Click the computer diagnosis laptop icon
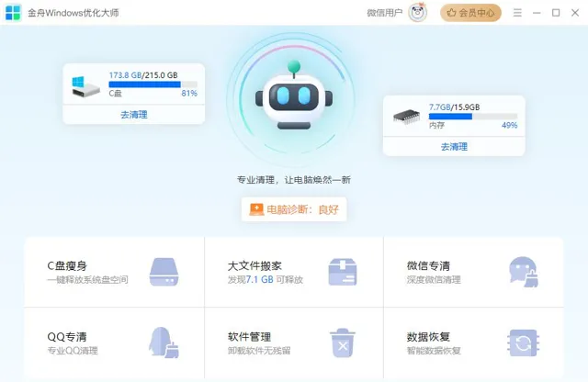 [x=256, y=209]
